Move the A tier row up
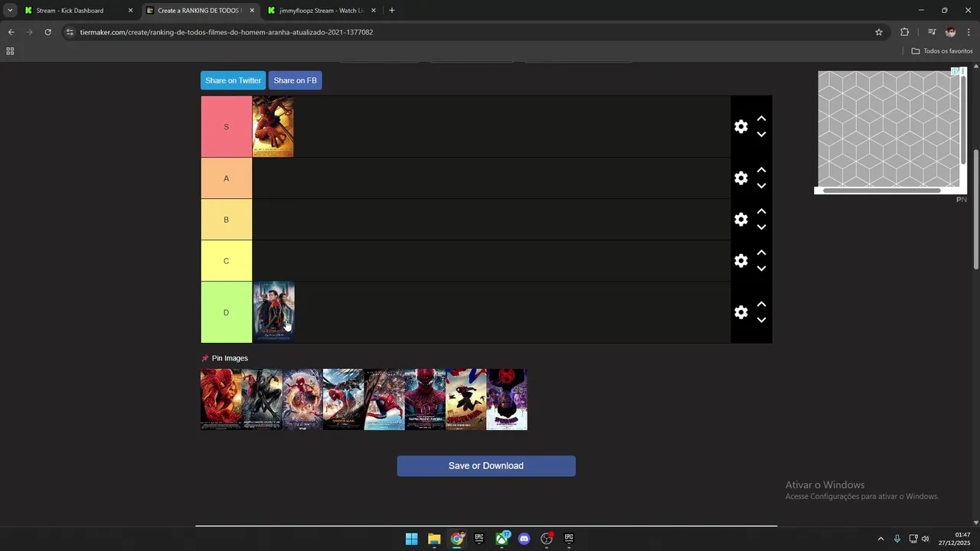 point(761,170)
